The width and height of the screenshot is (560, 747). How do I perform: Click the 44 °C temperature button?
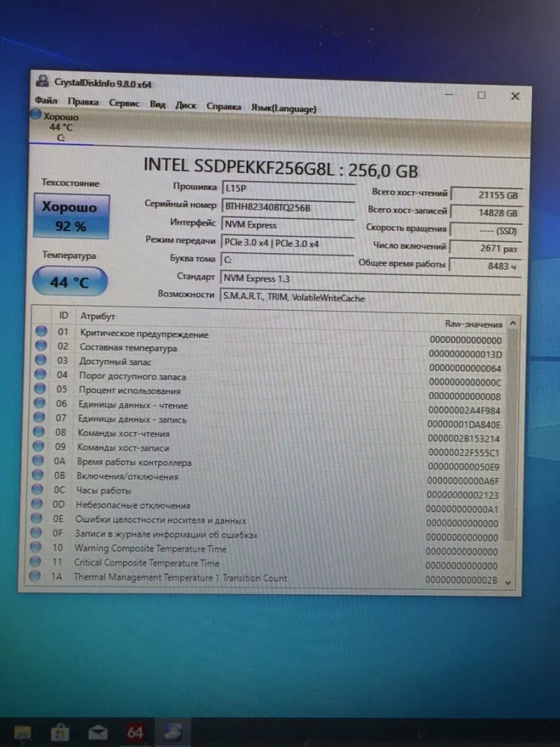[69, 282]
